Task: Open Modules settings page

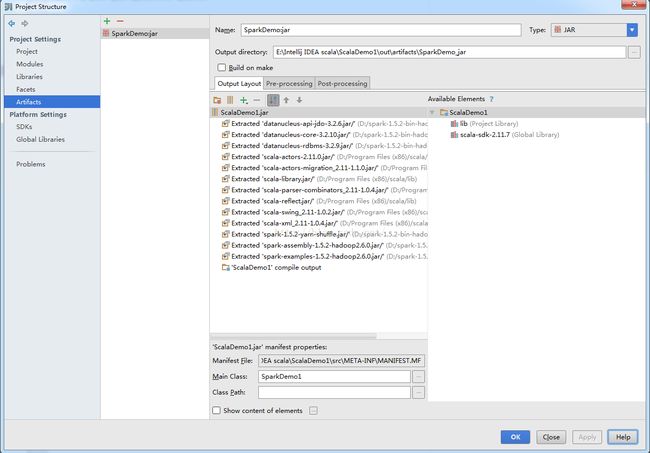Action: [29, 64]
